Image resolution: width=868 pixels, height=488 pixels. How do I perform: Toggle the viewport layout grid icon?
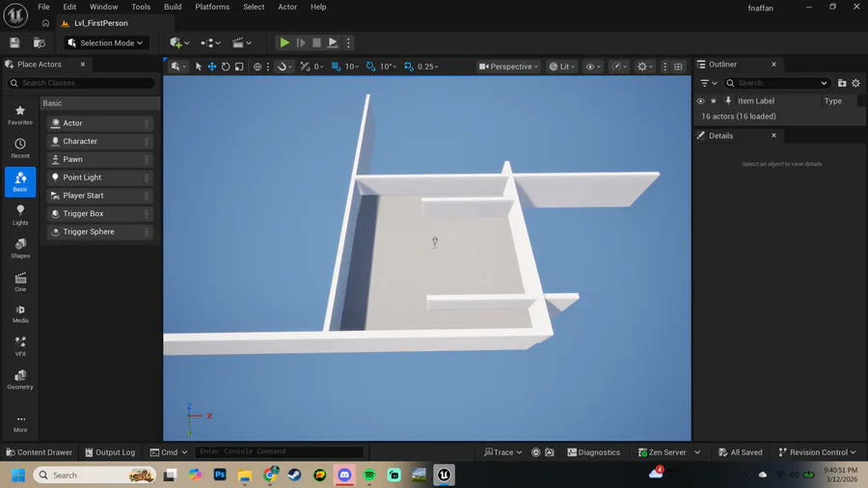coord(678,67)
